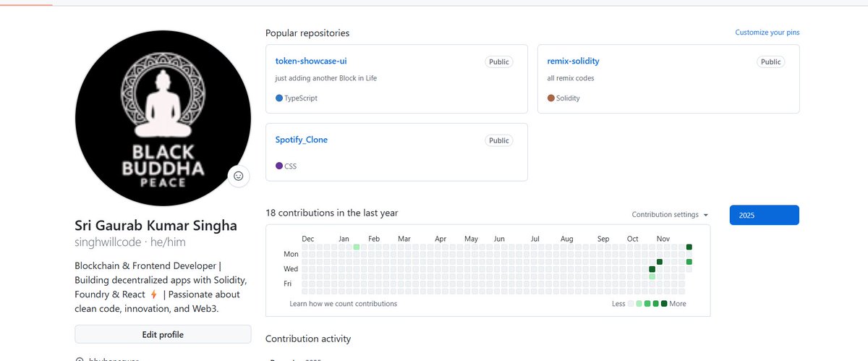Click the '18 contributions in the last year' heading

[x=331, y=213]
